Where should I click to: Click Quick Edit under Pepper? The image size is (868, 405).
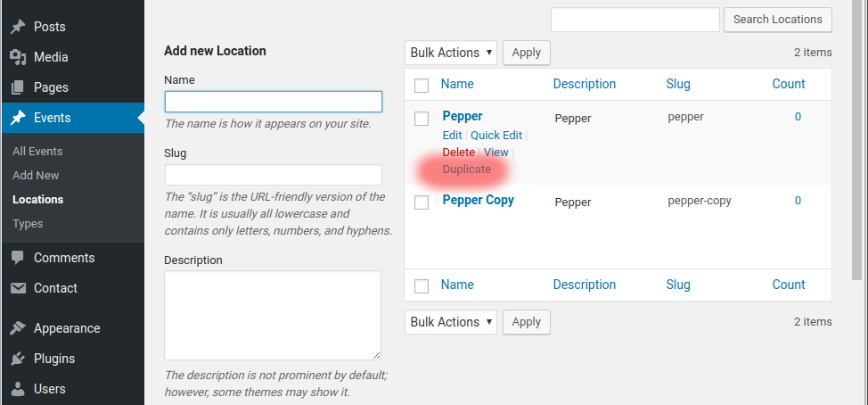coord(496,136)
